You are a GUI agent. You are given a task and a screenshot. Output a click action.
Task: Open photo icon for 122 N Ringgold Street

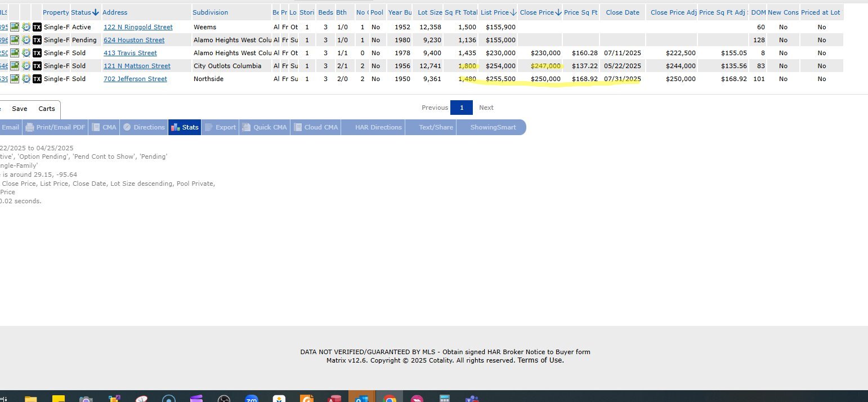tap(15, 27)
